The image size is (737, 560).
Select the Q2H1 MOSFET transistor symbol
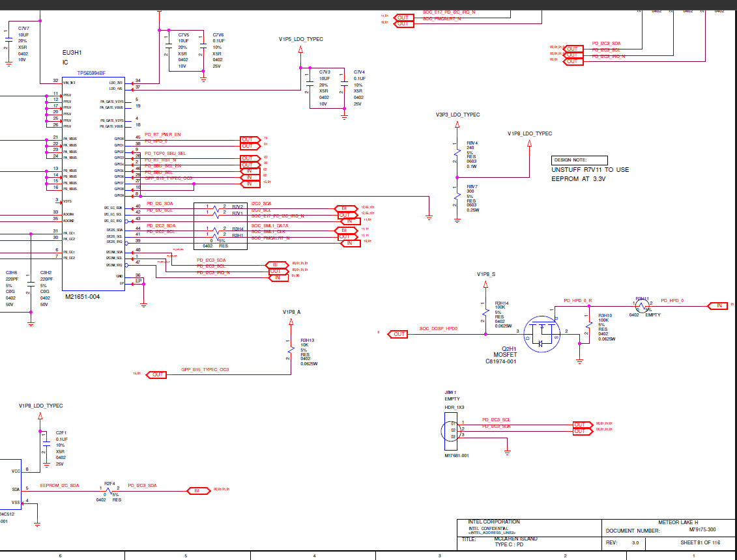pyautogui.click(x=542, y=334)
